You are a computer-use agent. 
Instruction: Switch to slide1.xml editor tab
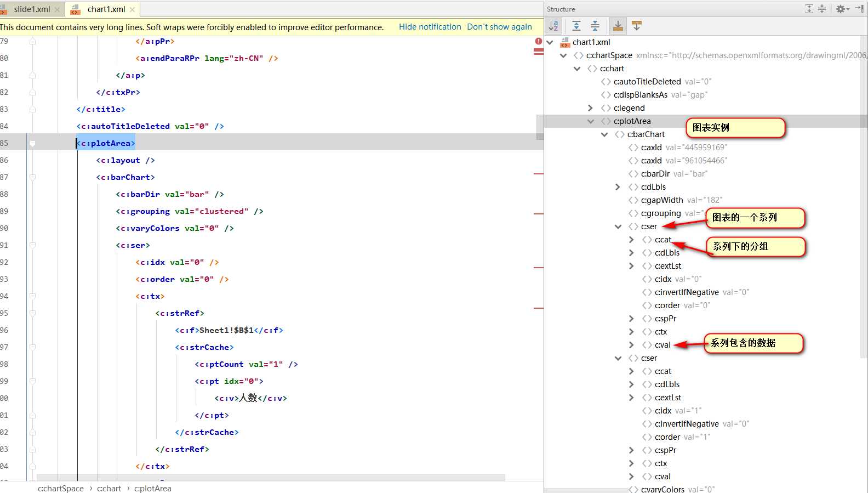(x=32, y=9)
